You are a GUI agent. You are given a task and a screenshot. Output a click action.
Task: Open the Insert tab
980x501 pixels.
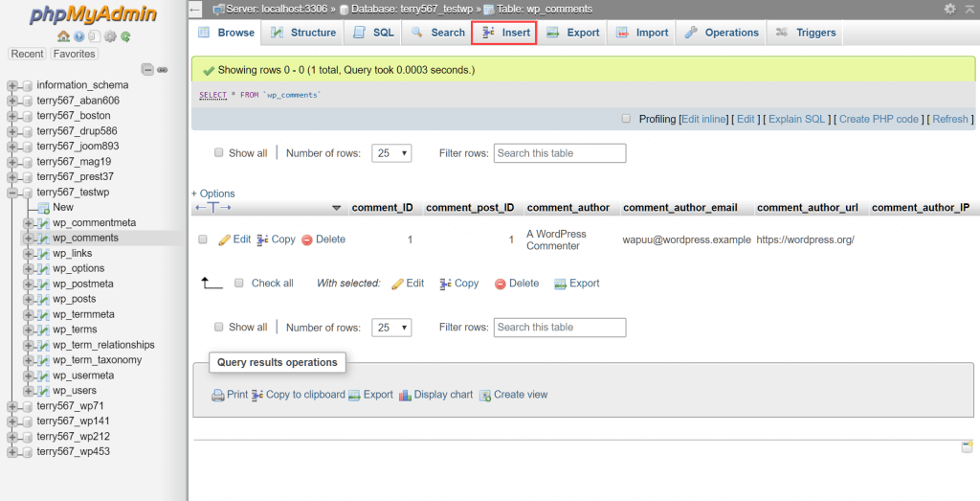pyautogui.click(x=504, y=33)
